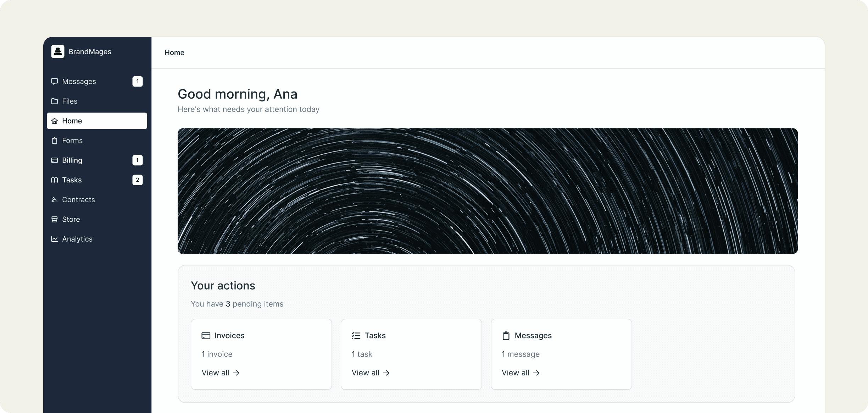Click the Store shop icon in sidebar

tap(54, 219)
